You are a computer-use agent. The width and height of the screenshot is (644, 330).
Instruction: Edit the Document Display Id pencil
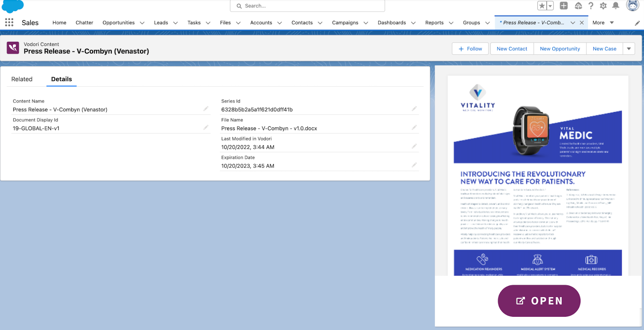(206, 127)
